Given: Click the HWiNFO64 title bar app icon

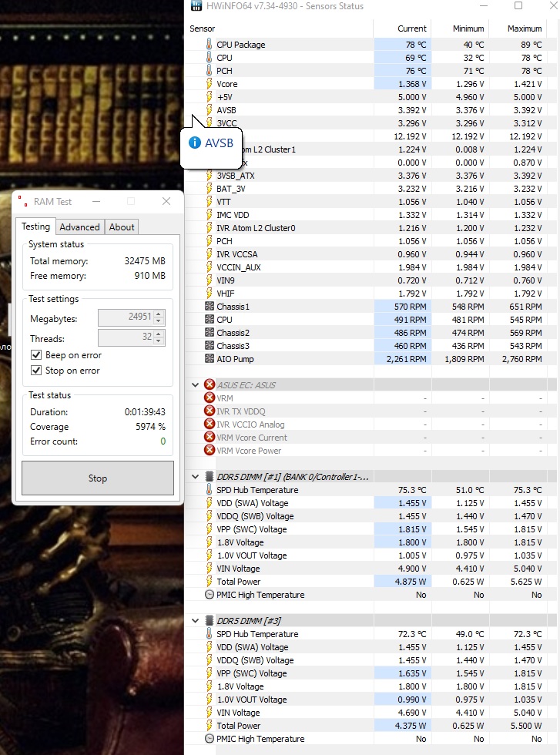Looking at the screenshot, I should click(196, 6).
